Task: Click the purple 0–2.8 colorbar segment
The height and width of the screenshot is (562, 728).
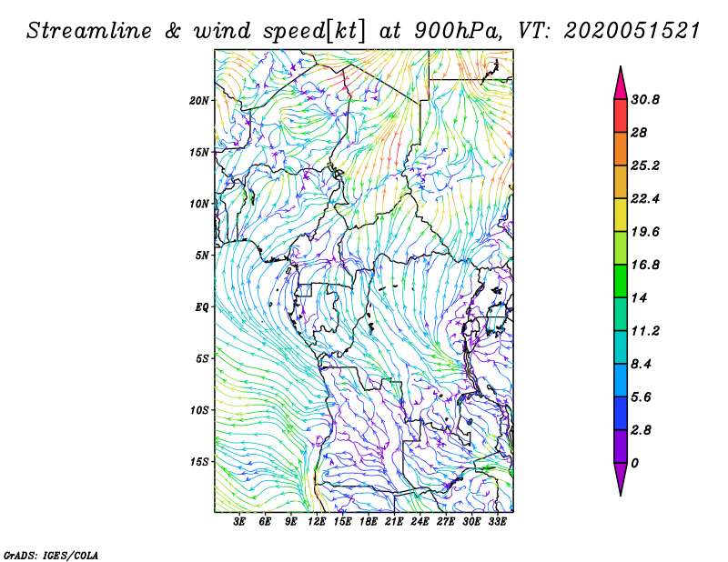Action: [621, 446]
